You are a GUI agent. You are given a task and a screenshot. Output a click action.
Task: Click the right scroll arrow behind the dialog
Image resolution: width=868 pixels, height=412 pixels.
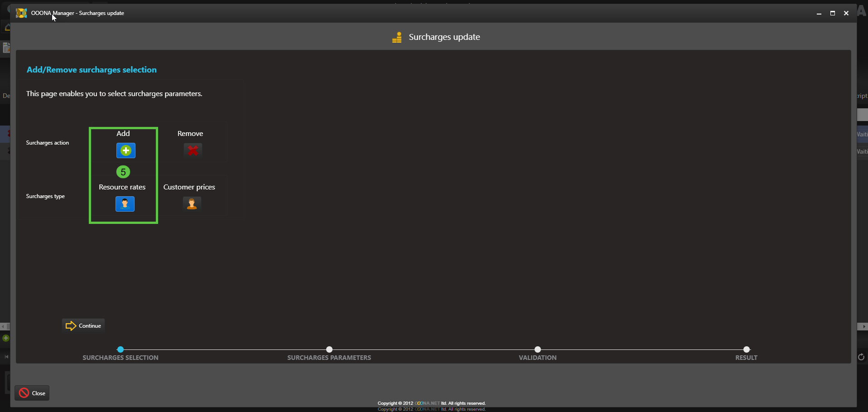click(863, 326)
